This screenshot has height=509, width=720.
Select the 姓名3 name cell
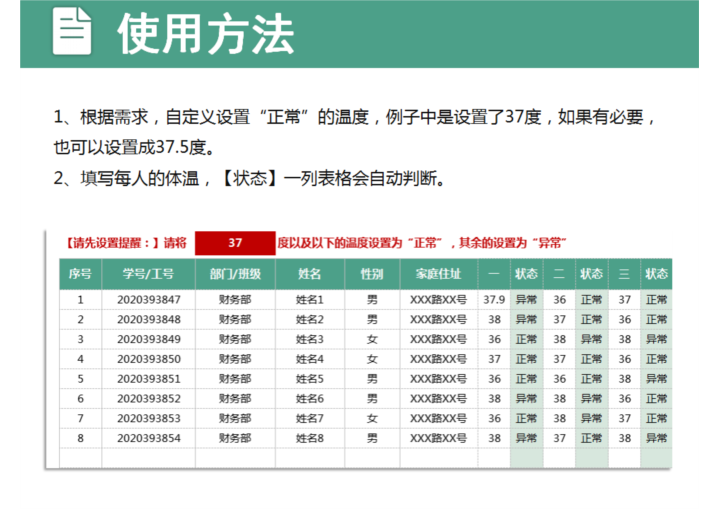pos(310,339)
